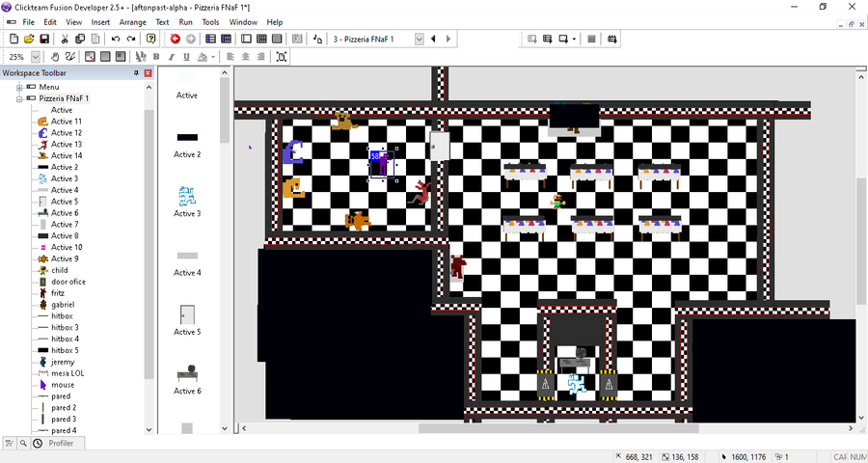868x463 pixels.
Task: Toggle Italic text formatting
Action: pyautogui.click(x=171, y=57)
